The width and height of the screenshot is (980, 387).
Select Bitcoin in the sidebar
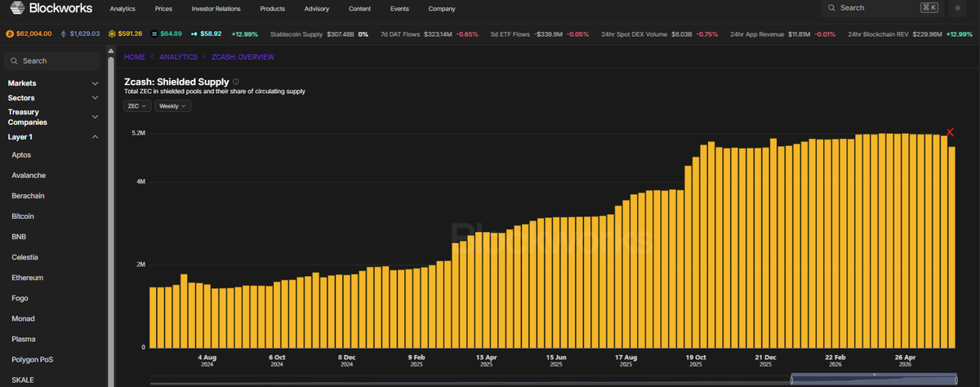tap(23, 216)
